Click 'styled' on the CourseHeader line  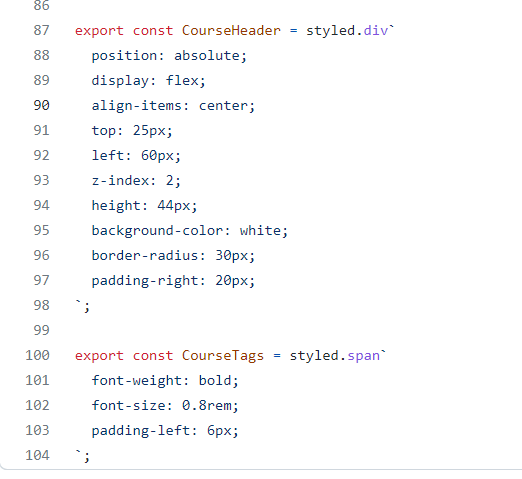pyautogui.click(x=331, y=31)
